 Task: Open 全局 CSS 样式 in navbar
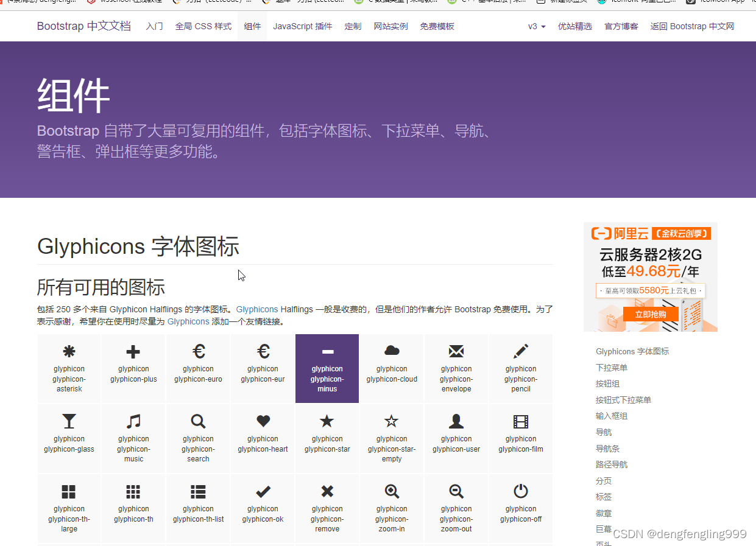click(x=203, y=26)
